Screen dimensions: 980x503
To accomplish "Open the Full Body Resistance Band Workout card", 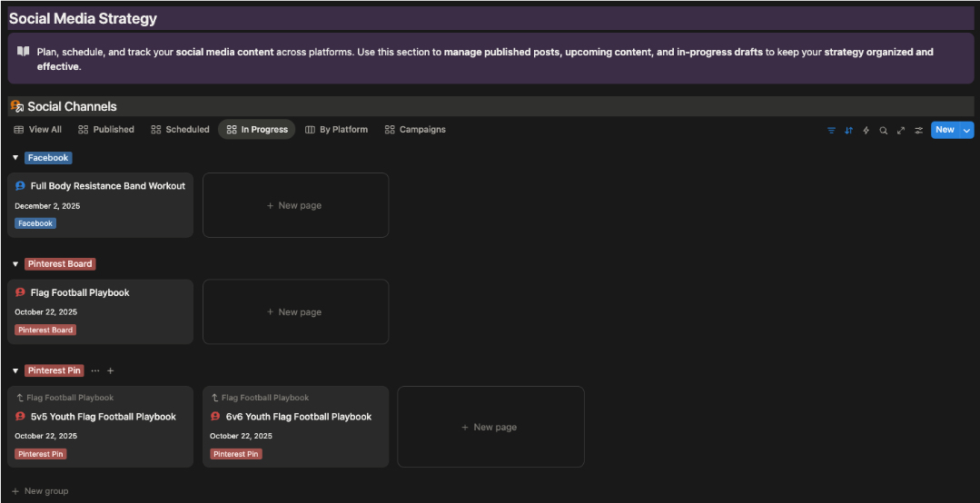I will click(x=107, y=186).
